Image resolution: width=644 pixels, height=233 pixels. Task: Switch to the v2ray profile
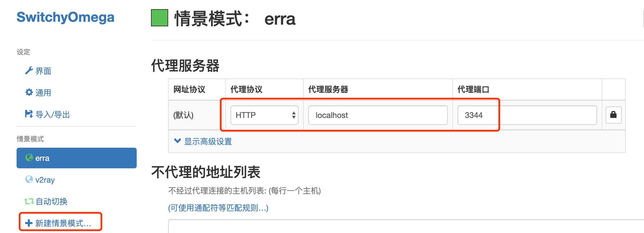tap(45, 180)
